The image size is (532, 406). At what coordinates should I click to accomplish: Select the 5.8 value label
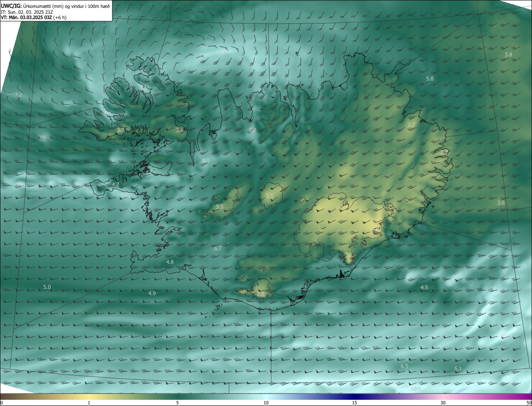click(430, 78)
